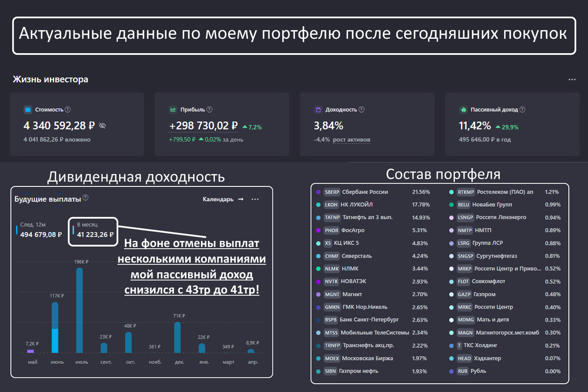Screen dimensions: 588x392
Task: Click the дек. 71K bar
Action: click(177, 337)
